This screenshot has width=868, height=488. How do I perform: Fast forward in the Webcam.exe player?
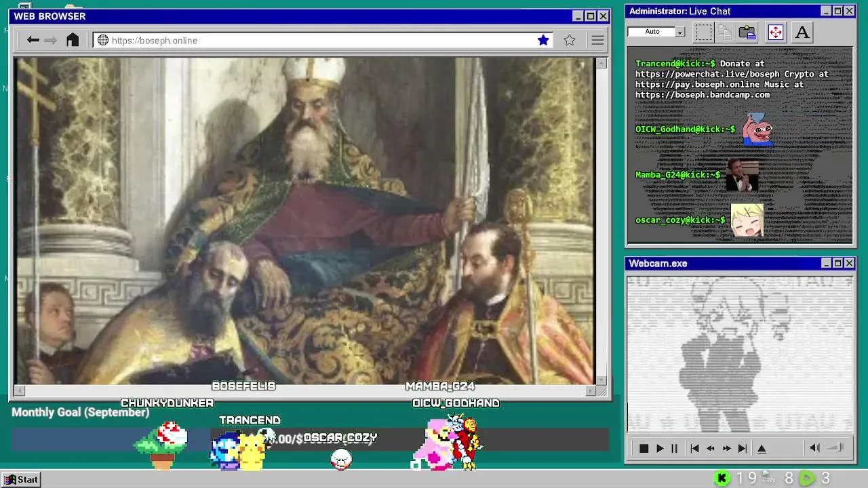(727, 448)
